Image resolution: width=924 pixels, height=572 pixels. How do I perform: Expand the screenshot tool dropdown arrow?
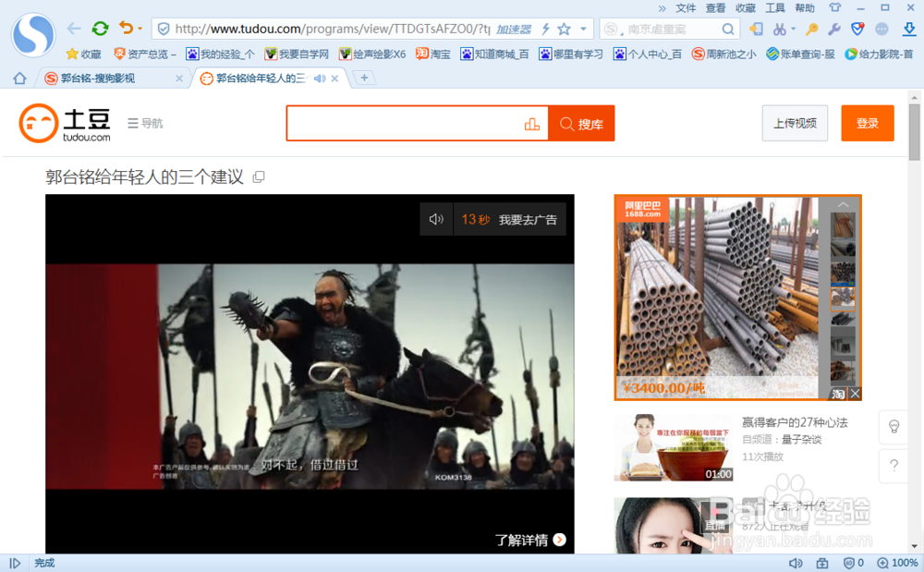pos(793,29)
